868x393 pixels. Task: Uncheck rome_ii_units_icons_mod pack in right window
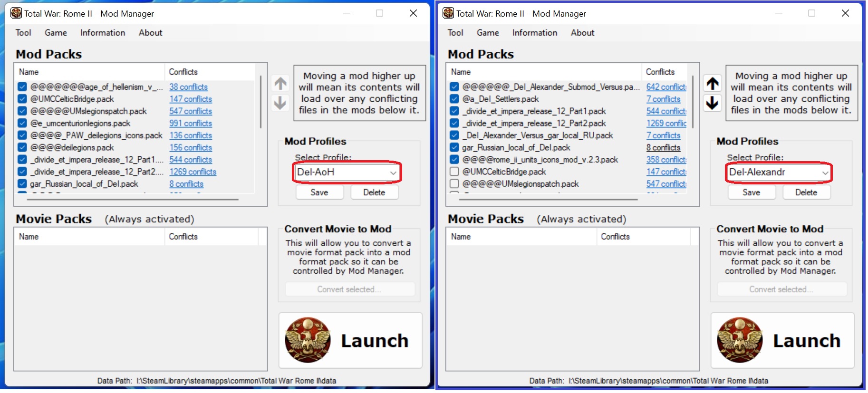click(454, 160)
